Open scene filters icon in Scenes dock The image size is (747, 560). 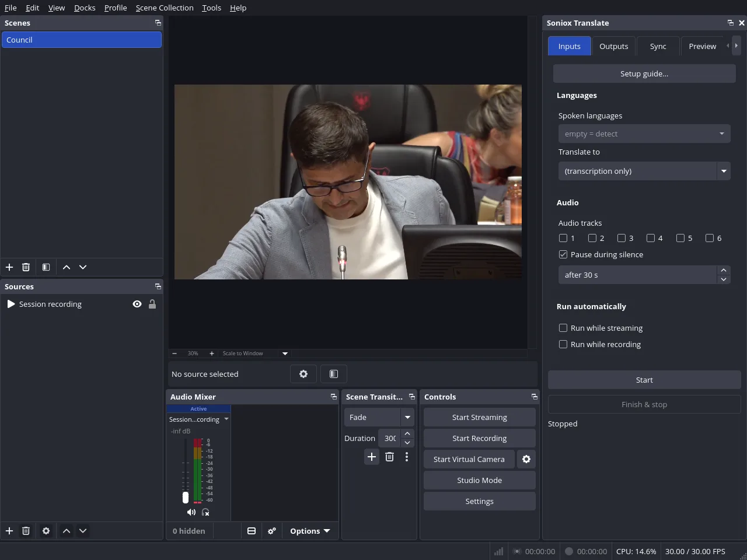point(46,267)
